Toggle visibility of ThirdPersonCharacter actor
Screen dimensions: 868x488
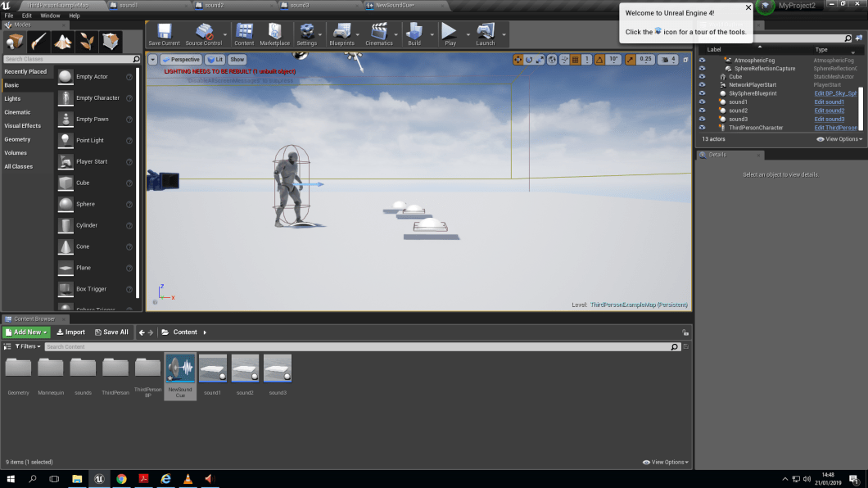point(702,128)
